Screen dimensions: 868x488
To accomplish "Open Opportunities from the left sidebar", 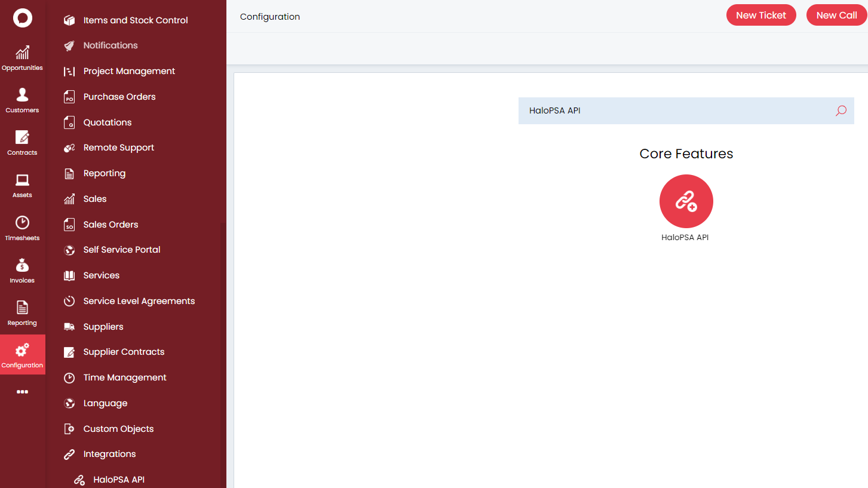I will coord(22,57).
